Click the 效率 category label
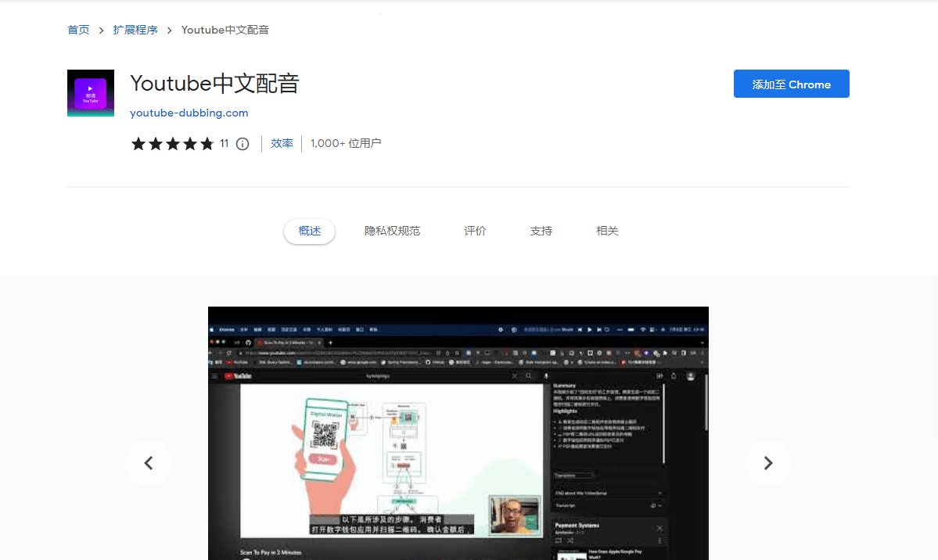 (x=282, y=143)
